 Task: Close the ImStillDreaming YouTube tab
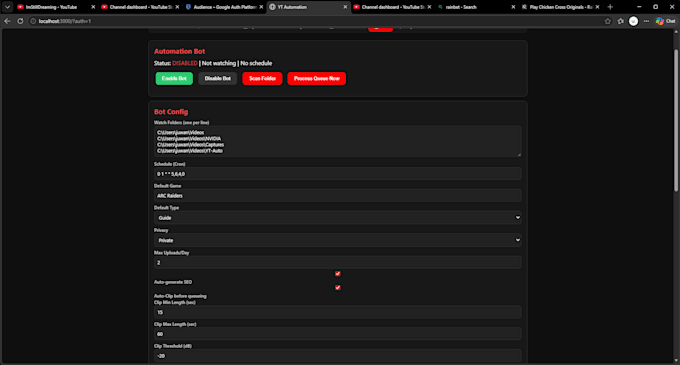coord(93,7)
